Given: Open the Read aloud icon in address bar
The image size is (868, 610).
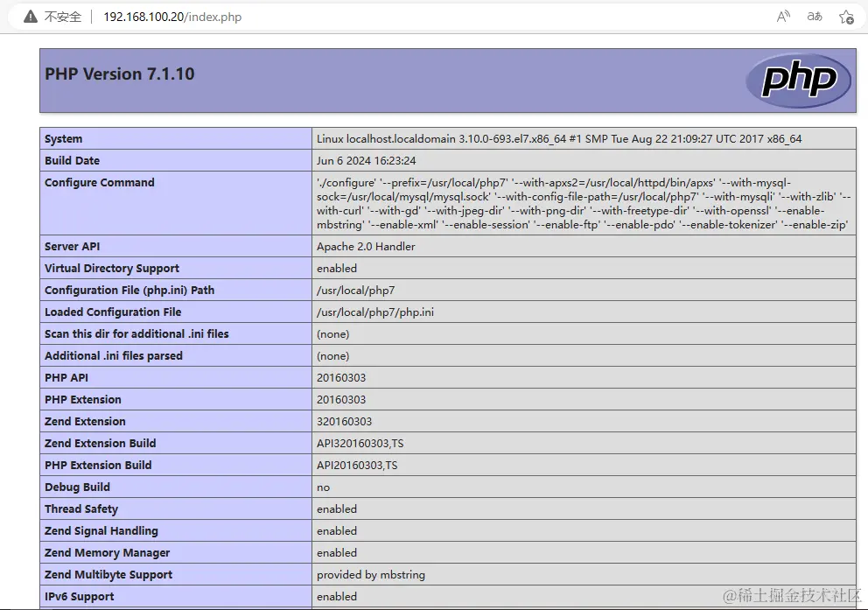Looking at the screenshot, I should pos(783,17).
